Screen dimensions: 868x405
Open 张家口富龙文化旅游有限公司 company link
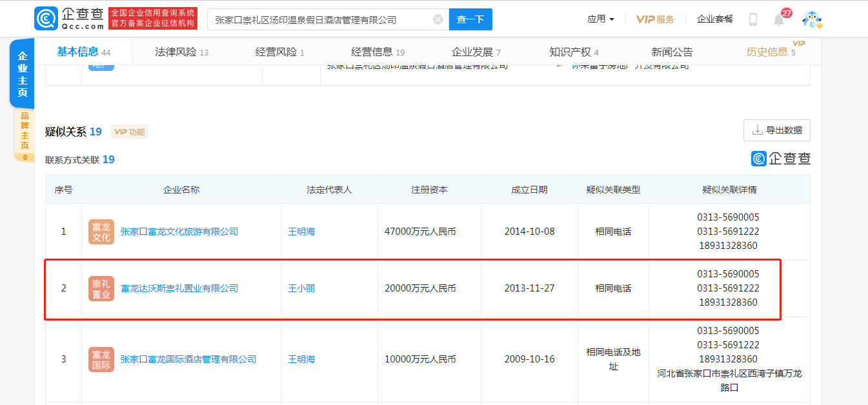(179, 232)
